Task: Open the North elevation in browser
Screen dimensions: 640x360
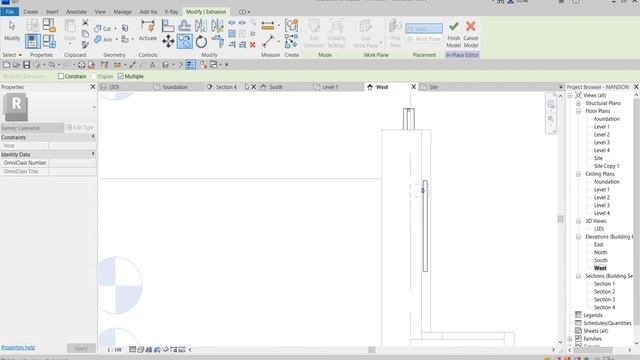Action: (600, 252)
